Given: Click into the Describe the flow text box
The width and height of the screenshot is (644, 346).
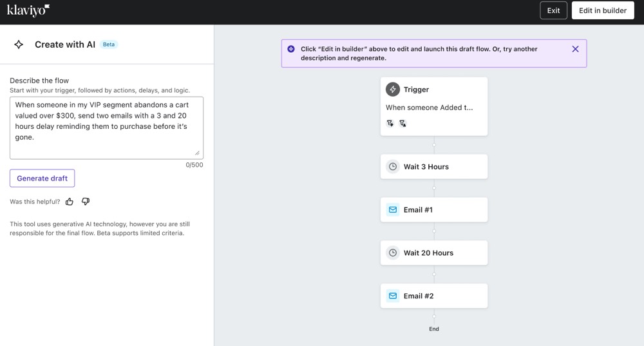Looking at the screenshot, I should click(x=106, y=128).
